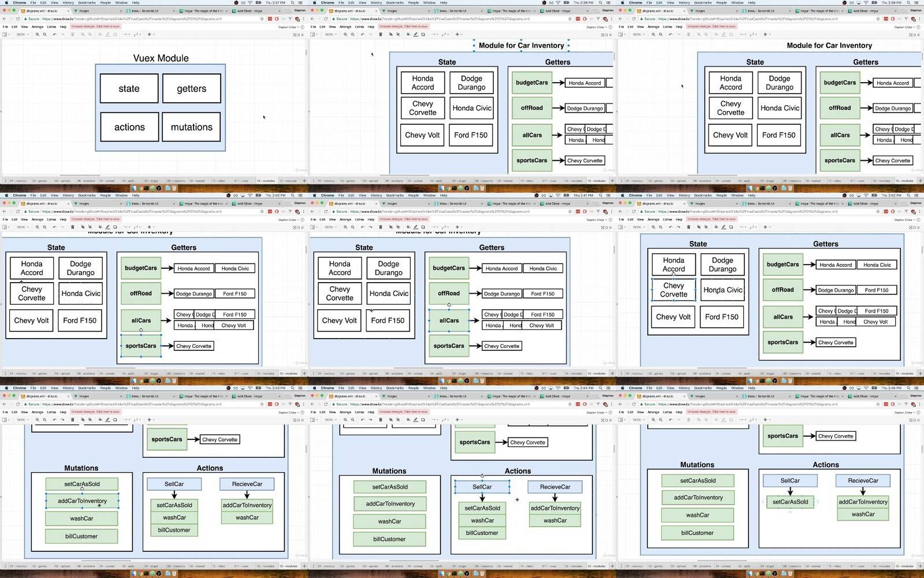The height and width of the screenshot is (578, 924).
Task: Select budgetCars getter box in 2:39 PM screenshot
Action: [840, 83]
